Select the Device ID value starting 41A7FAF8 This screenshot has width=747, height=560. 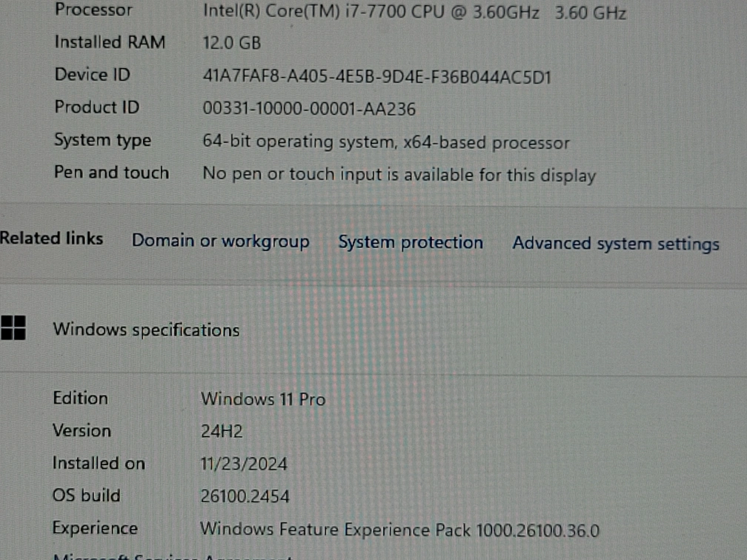coord(376,77)
